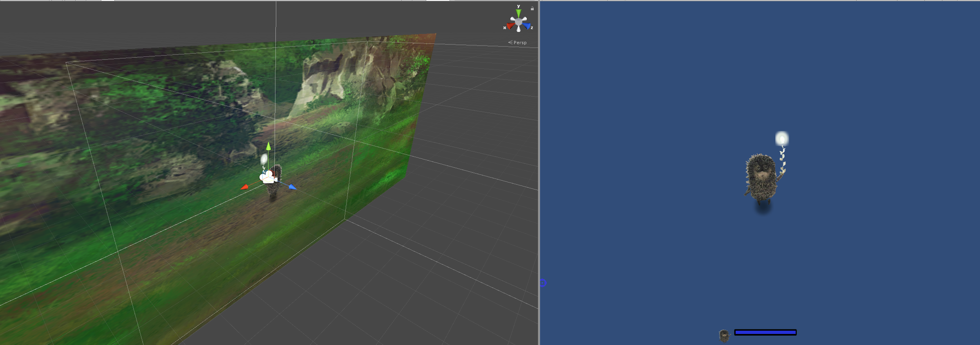Click the upper-right white cone on orientation gizmo
Viewport: 980px width, 345px height.
(524, 19)
